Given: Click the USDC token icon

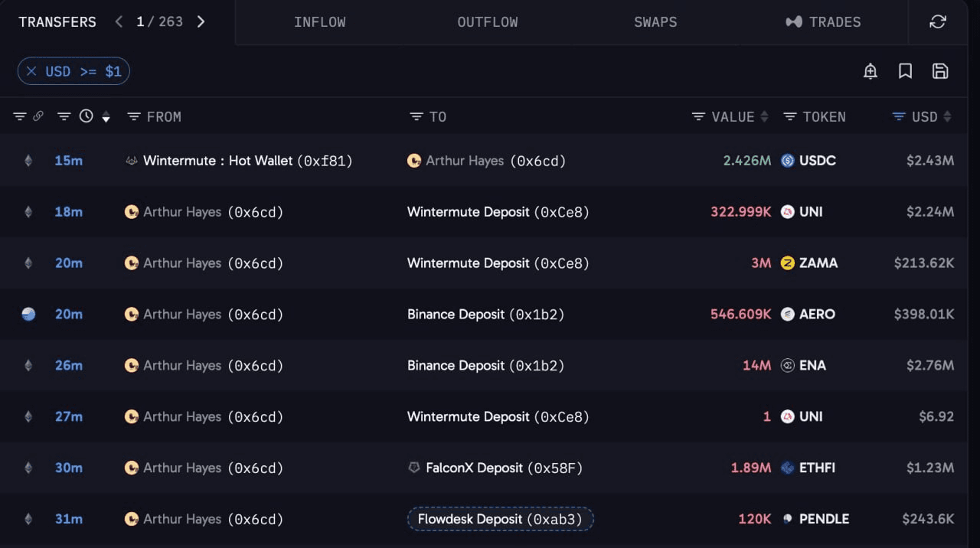Looking at the screenshot, I should [787, 161].
